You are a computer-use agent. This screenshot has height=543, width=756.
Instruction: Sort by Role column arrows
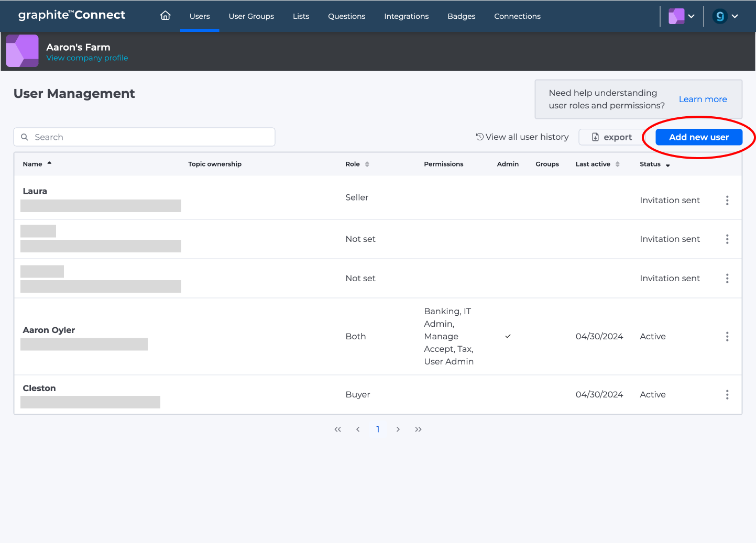click(367, 164)
